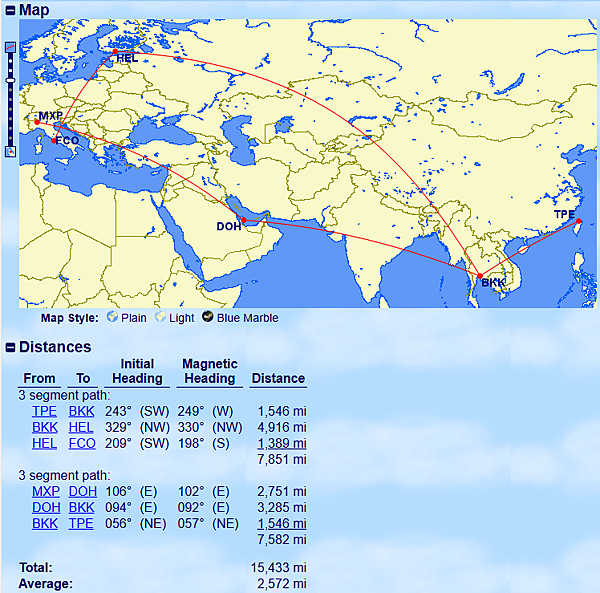Open the FCO airport link
Screen dimensions: 600x593
pos(82,443)
